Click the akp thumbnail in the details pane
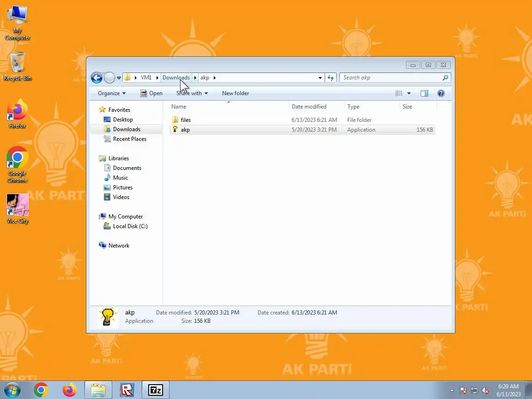 tap(108, 317)
